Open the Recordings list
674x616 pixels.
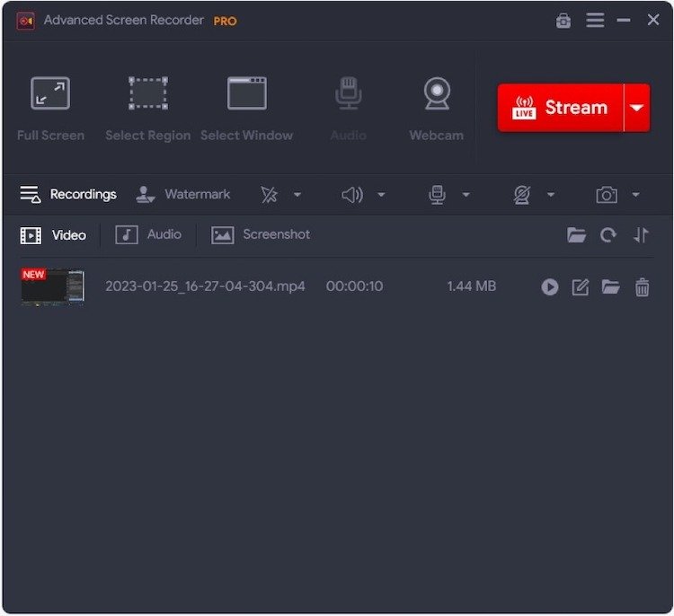click(x=68, y=195)
